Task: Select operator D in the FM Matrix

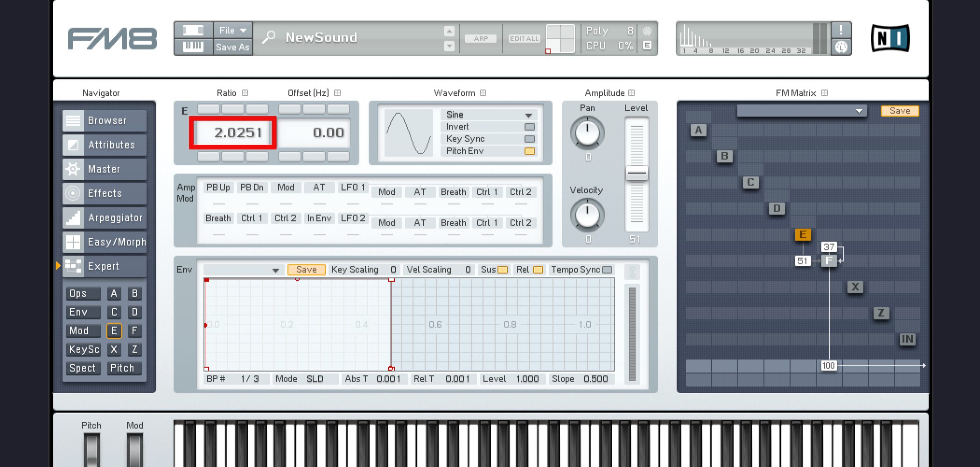Action: [777, 208]
